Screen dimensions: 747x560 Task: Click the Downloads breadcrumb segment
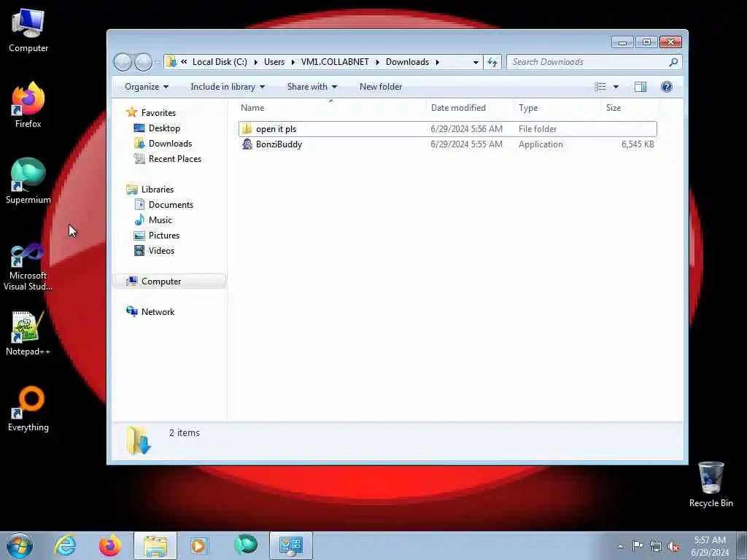click(x=407, y=62)
